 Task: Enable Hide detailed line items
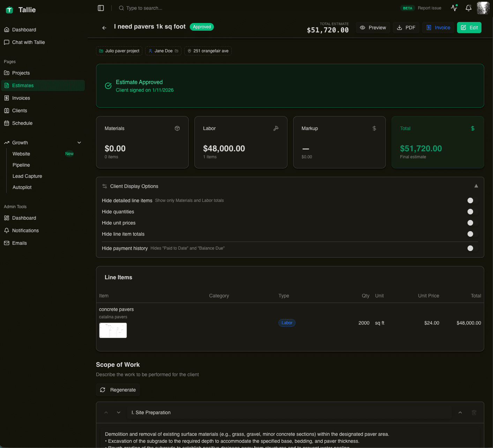(470, 200)
